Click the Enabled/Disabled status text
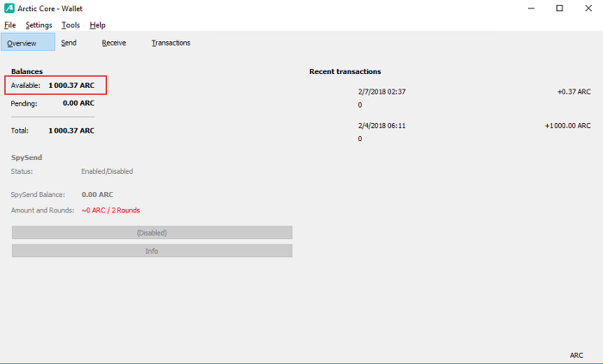 [x=107, y=171]
